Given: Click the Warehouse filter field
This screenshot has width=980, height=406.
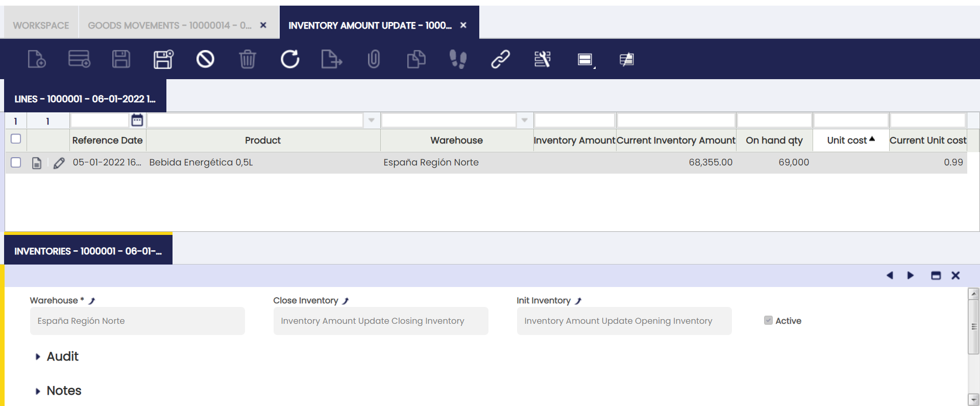Looking at the screenshot, I should pyautogui.click(x=449, y=120).
